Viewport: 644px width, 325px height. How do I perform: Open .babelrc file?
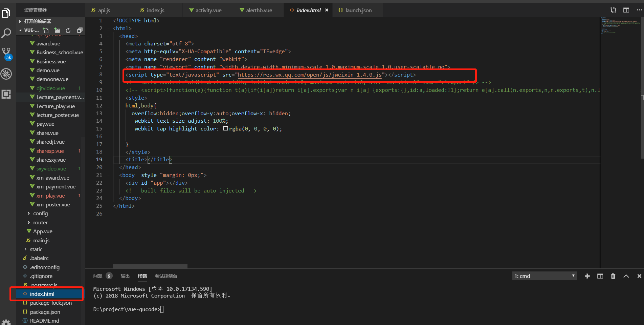39,258
